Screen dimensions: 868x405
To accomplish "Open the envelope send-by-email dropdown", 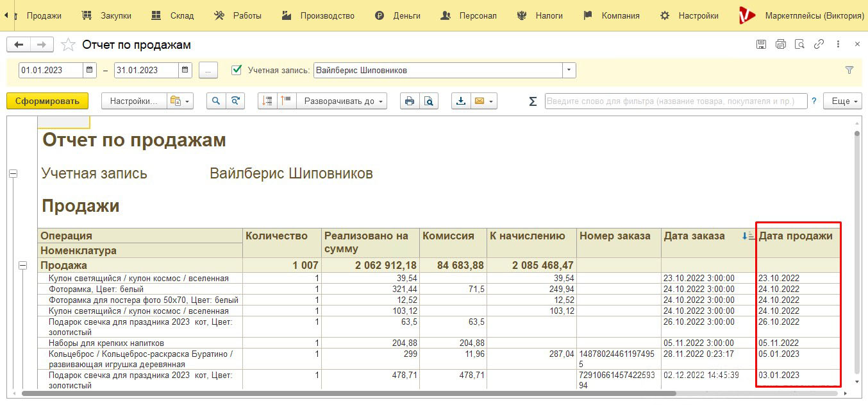I will tap(484, 101).
